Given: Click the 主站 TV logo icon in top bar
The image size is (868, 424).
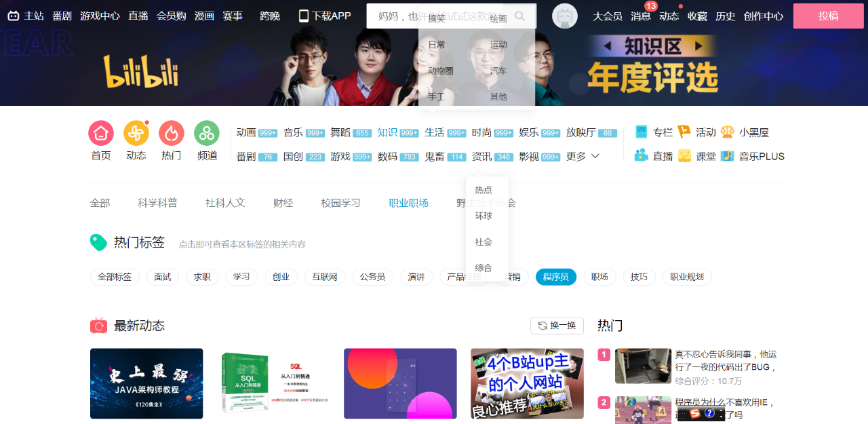Looking at the screenshot, I should 14,16.
